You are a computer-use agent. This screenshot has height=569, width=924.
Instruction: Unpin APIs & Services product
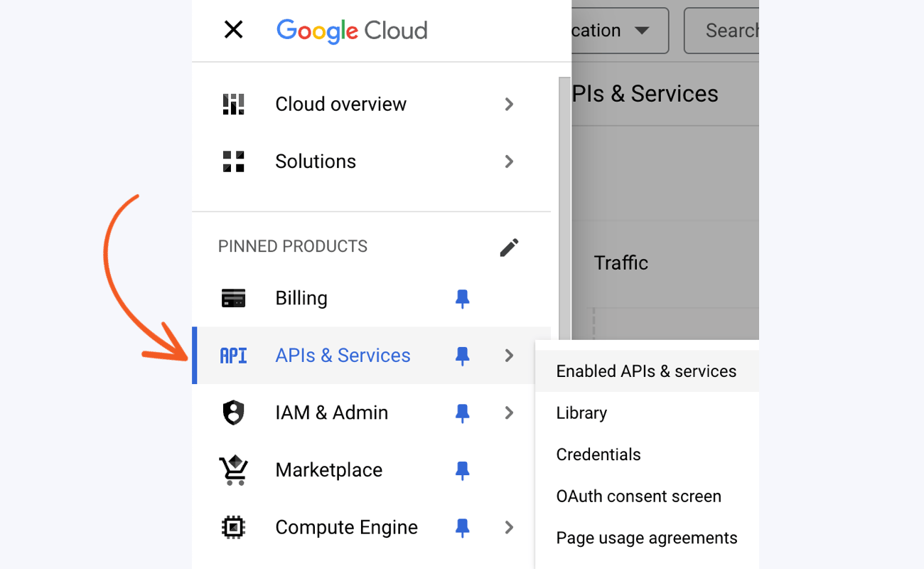click(x=462, y=356)
